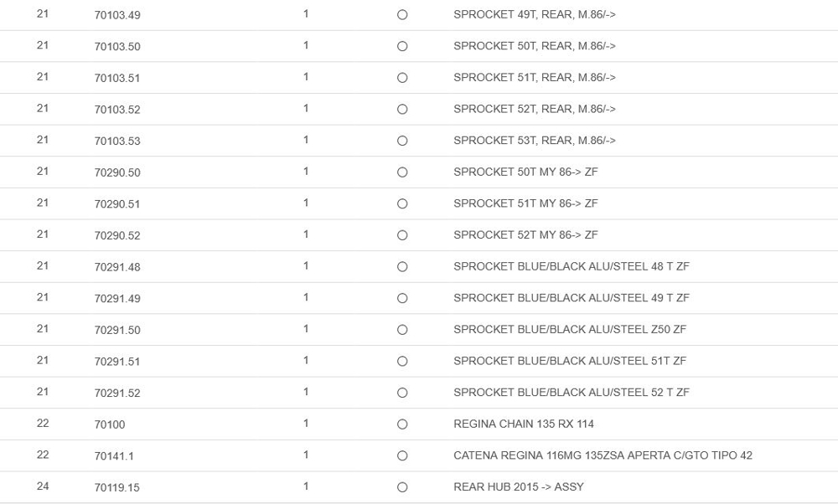Select radio button for SPROCKET 49T, REAR row
Image resolution: width=838 pixels, height=504 pixels.
click(x=402, y=15)
